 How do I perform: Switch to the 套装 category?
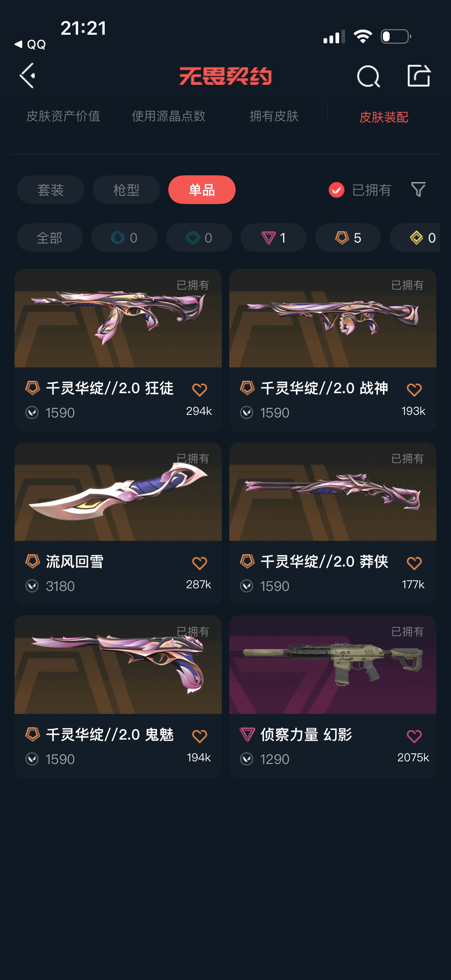pyautogui.click(x=51, y=190)
